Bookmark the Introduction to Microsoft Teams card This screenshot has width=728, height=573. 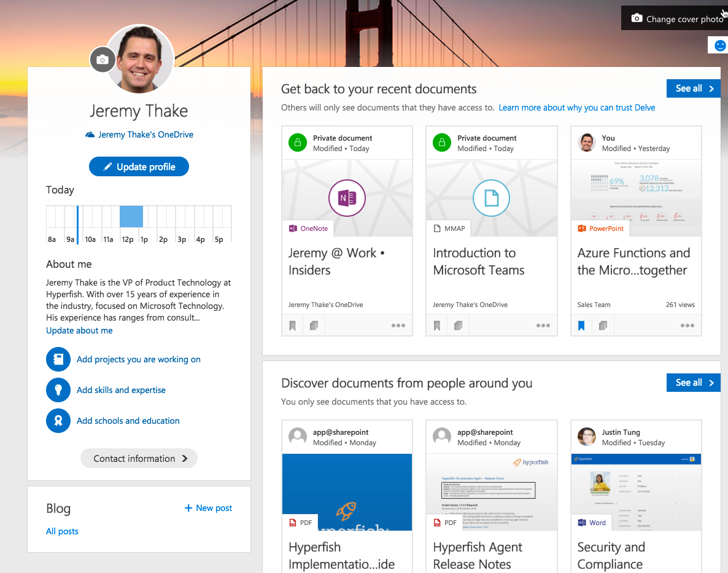[437, 325]
